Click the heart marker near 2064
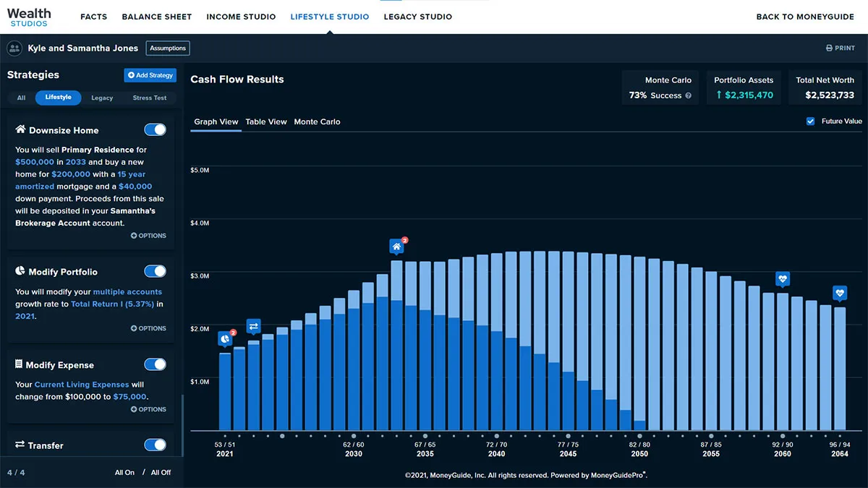 pyautogui.click(x=839, y=293)
